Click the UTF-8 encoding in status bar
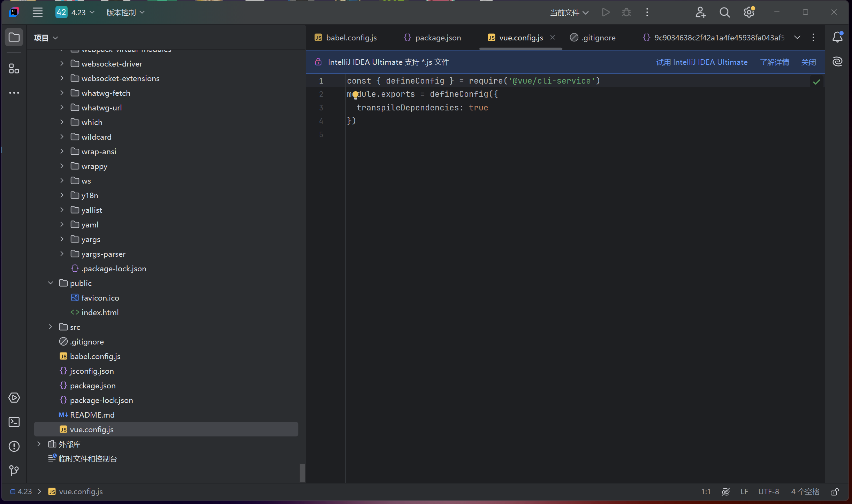 tap(768, 492)
